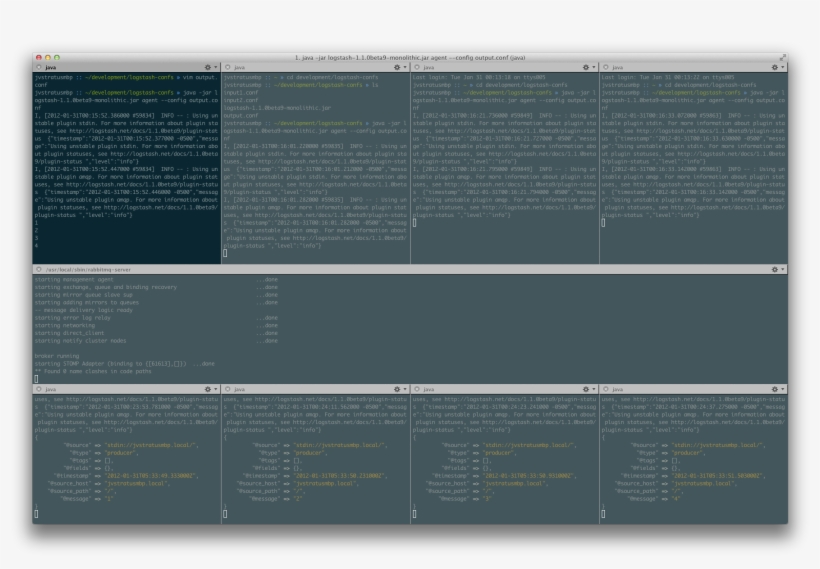Expand the gear dropdown of the pane showing message "4"
This screenshot has height=569, width=820.
pos(775,388)
